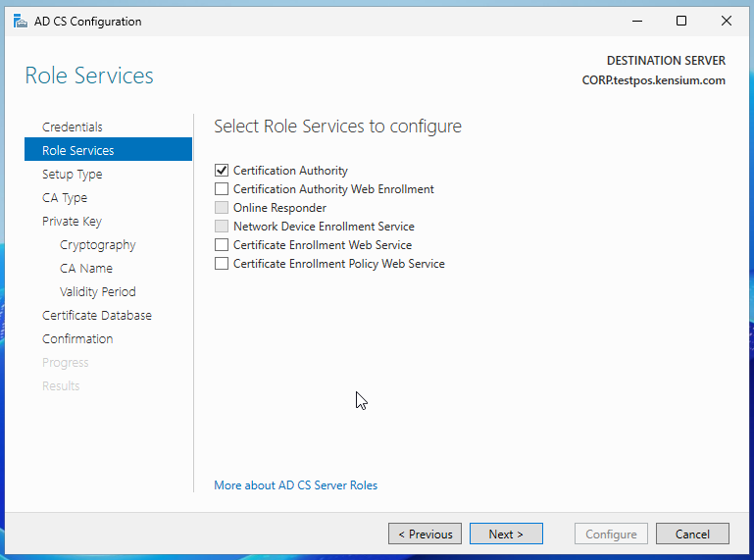This screenshot has height=560, width=754.
Task: Click the Select Role Services to configure heading
Action: coord(337,127)
